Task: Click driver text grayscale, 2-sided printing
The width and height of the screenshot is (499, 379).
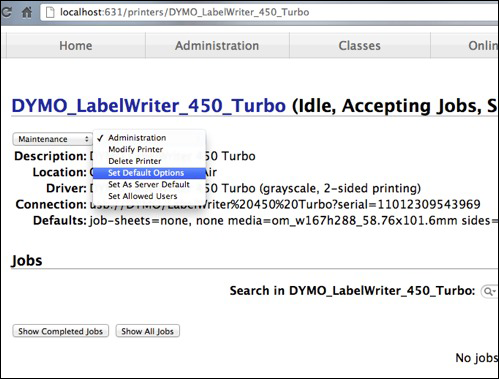Action: click(340, 189)
